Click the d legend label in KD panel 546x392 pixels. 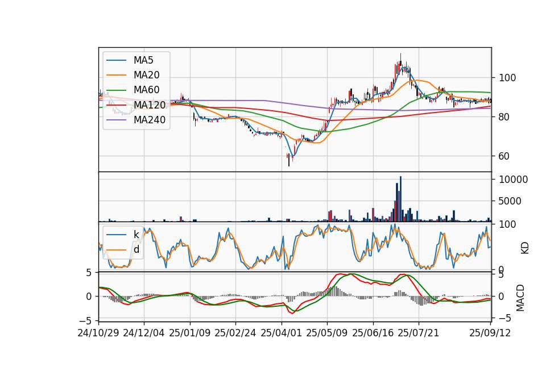coord(136,249)
